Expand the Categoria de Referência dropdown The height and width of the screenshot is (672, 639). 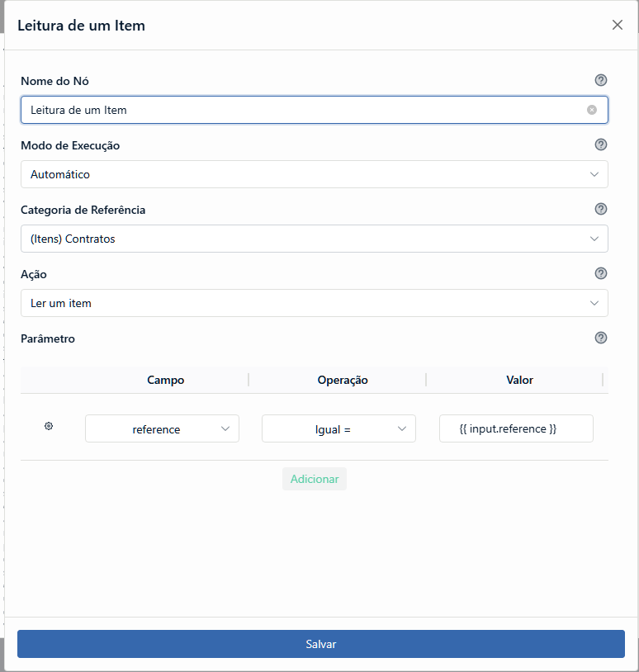tap(314, 239)
